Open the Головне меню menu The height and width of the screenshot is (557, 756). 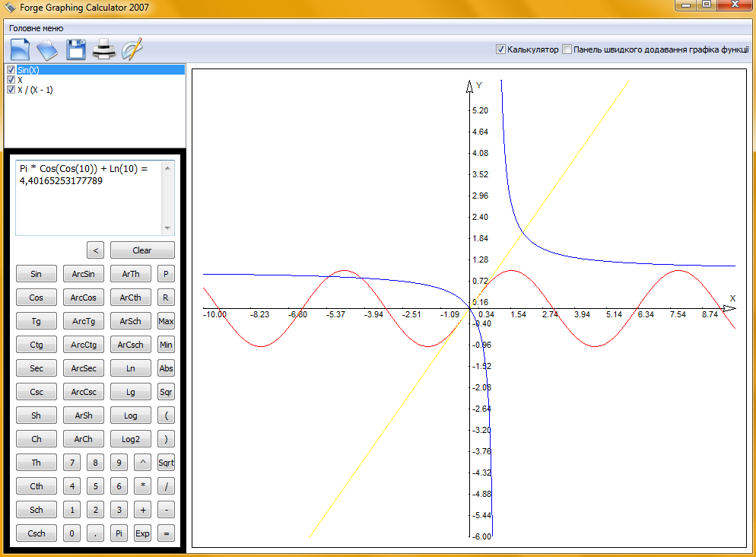click(37, 28)
